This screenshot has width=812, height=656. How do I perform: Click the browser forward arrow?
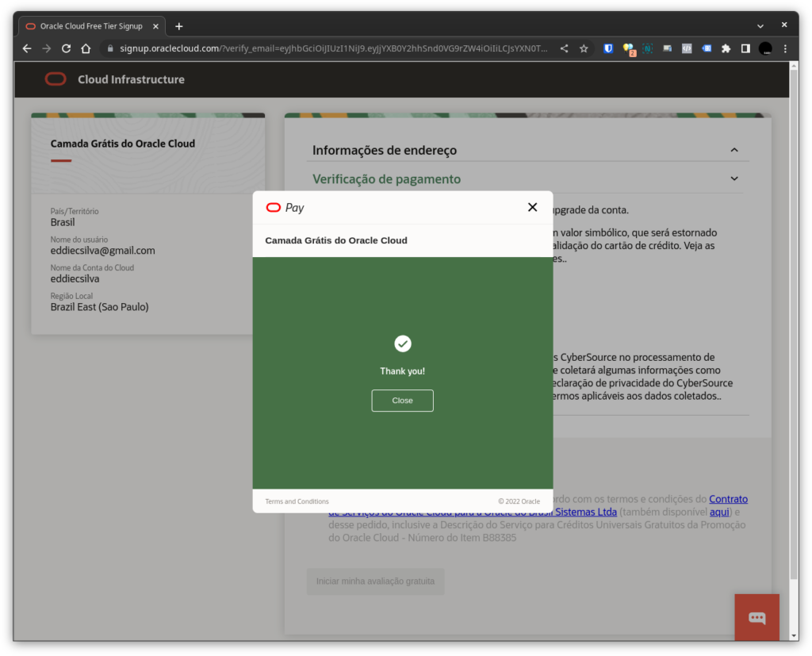click(x=47, y=48)
